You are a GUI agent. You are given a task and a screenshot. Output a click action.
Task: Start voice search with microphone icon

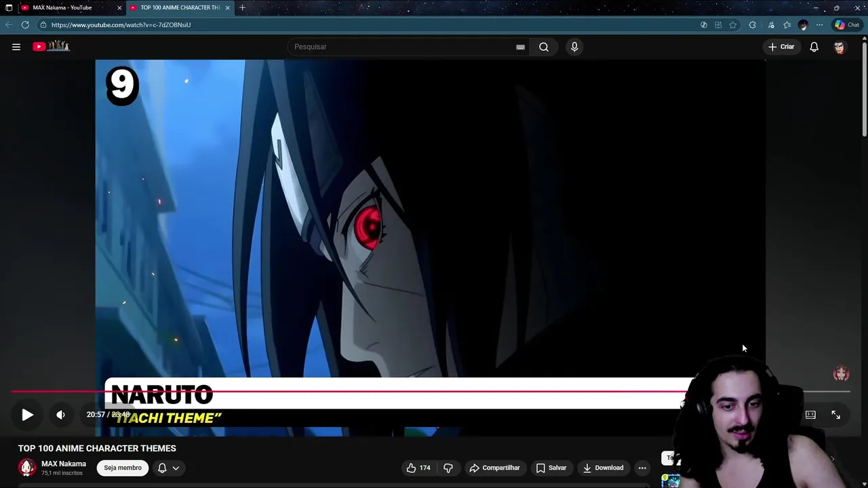pos(574,47)
